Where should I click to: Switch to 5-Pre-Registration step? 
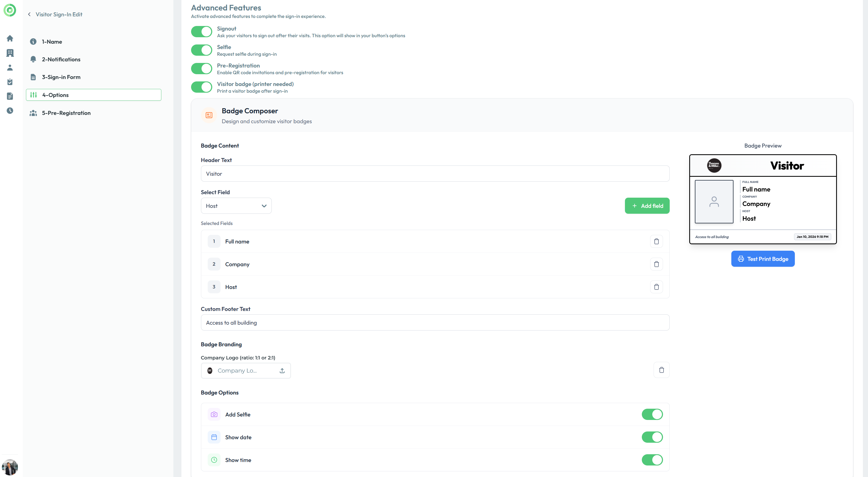click(x=66, y=113)
